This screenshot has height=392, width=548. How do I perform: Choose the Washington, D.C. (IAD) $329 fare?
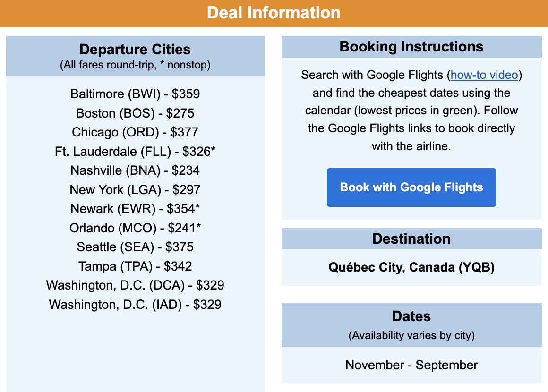[135, 304]
